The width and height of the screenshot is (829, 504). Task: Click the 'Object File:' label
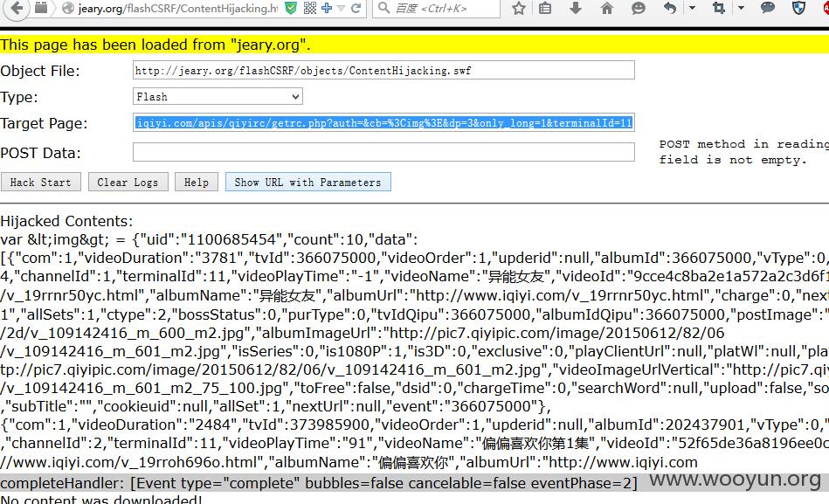coord(40,71)
